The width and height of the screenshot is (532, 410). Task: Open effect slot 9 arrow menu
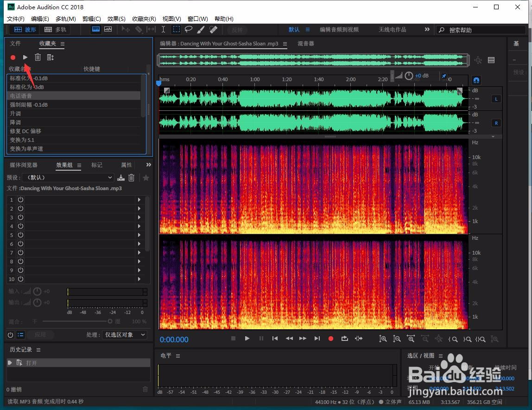(x=139, y=270)
